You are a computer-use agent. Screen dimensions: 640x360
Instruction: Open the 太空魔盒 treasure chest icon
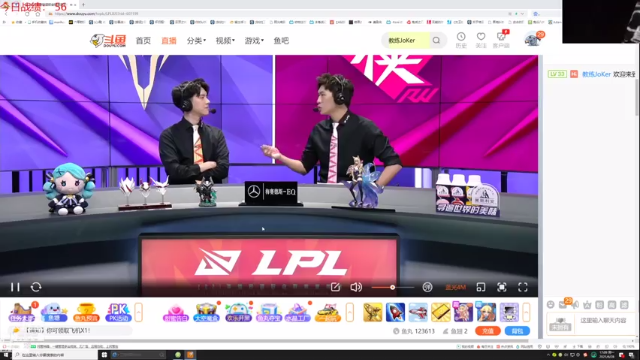point(207,312)
